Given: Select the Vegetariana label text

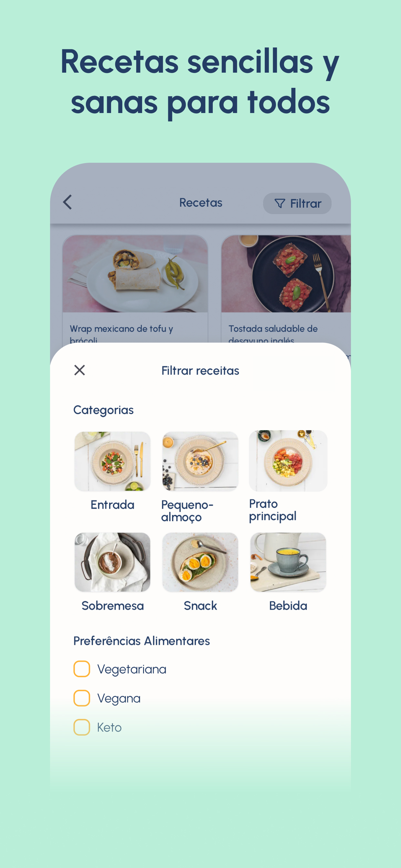Looking at the screenshot, I should pyautogui.click(x=132, y=669).
